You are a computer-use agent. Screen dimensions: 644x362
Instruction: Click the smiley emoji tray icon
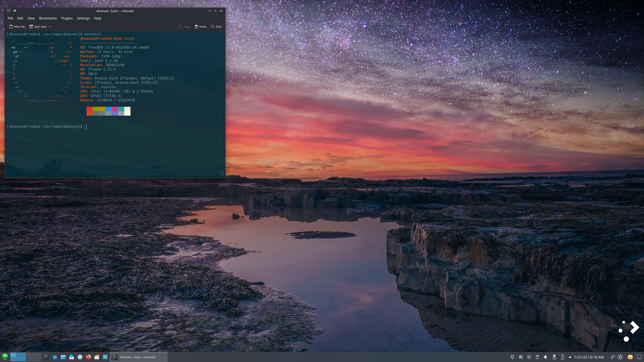click(x=630, y=357)
